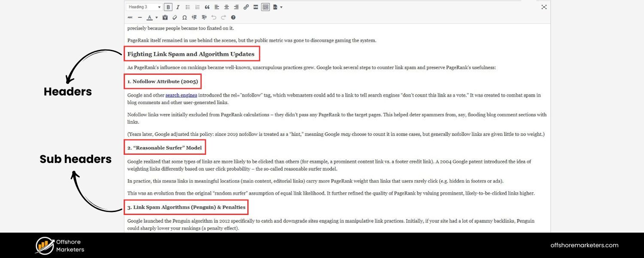Apply strikethrough formatting
Image resolution: width=644 pixels, height=258 pixels.
[x=131, y=18]
